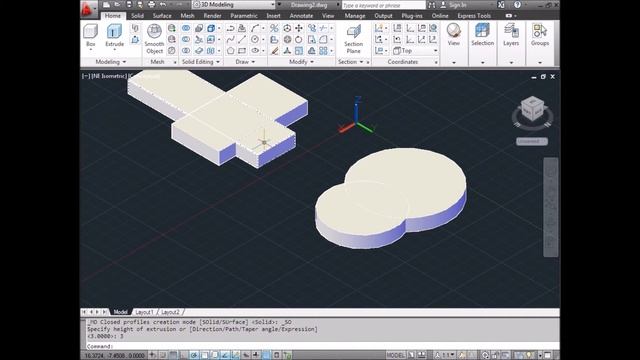Click the World UCS globe icon
640x360 pixels.
click(x=433, y=28)
